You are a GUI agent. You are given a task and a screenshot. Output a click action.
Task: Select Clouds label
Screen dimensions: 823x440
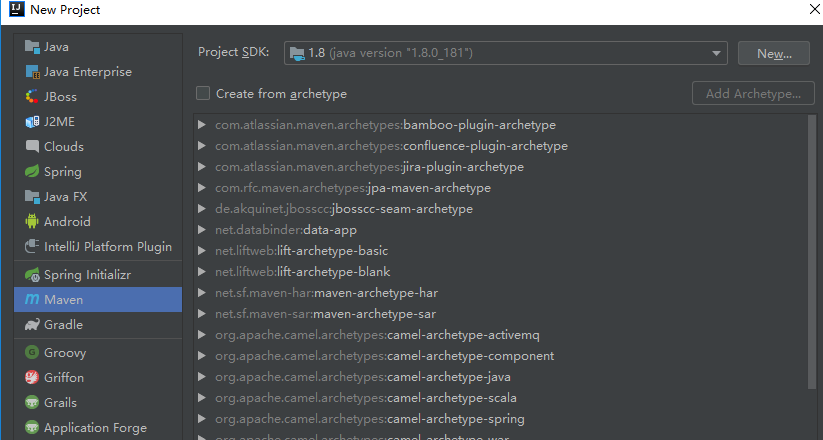tap(64, 146)
